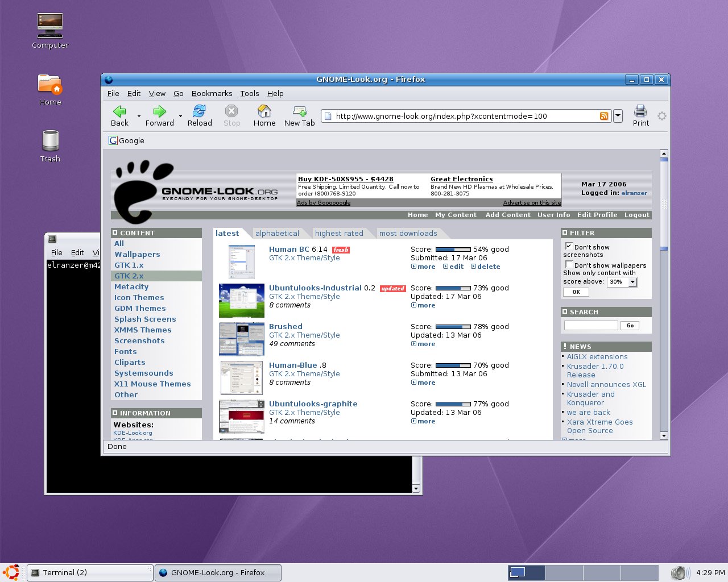Open the AIGLX extensions news link
Viewport: 728px width, 582px height.
(x=597, y=357)
